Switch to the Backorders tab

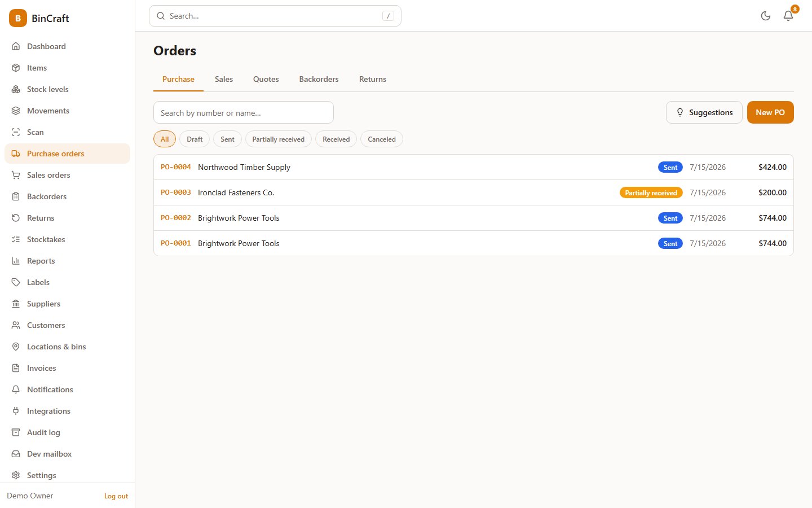click(319, 79)
